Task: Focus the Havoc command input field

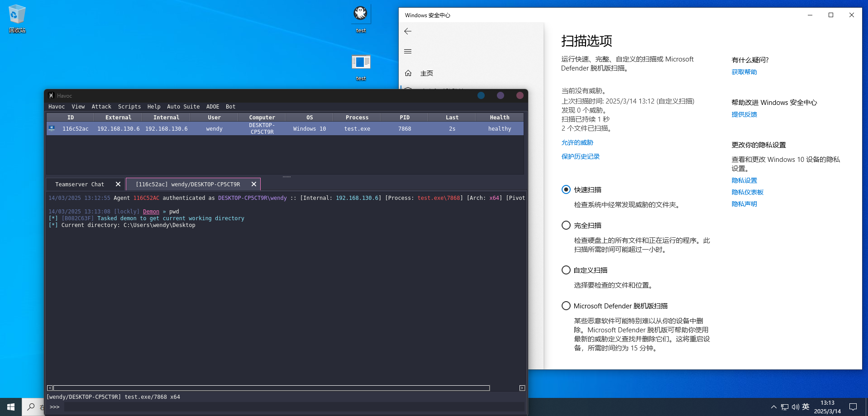Action: pos(294,407)
